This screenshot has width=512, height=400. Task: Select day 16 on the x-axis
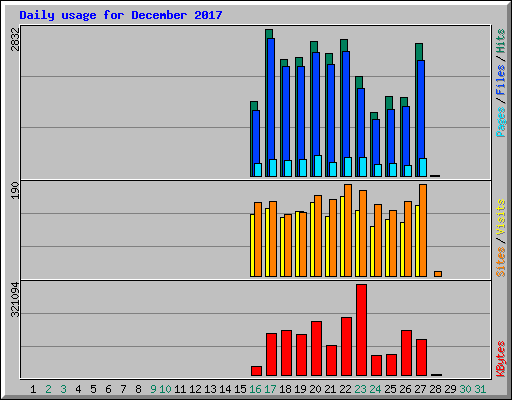255,389
